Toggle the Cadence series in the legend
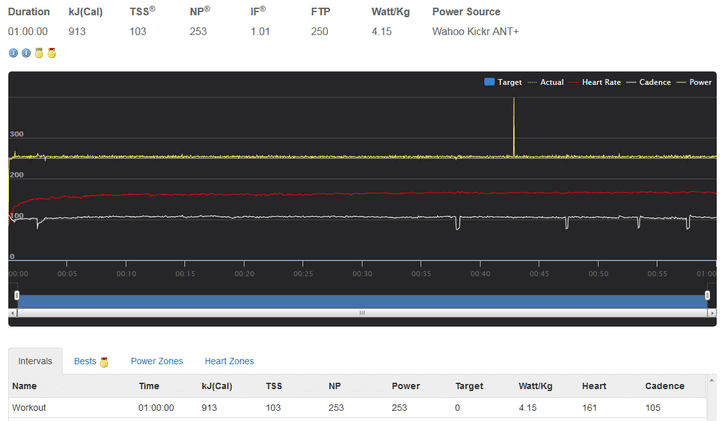 point(648,82)
